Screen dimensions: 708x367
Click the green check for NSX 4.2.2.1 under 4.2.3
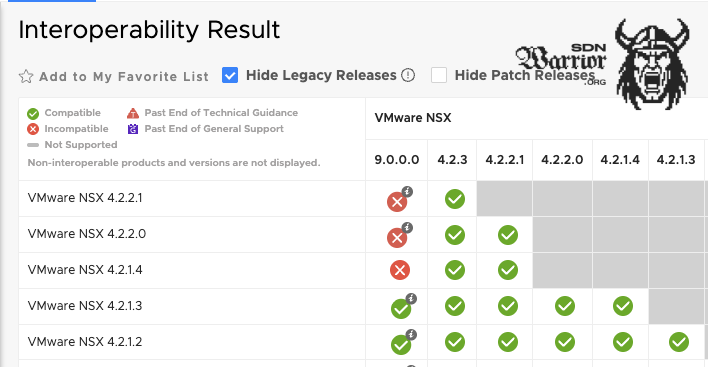tap(455, 199)
